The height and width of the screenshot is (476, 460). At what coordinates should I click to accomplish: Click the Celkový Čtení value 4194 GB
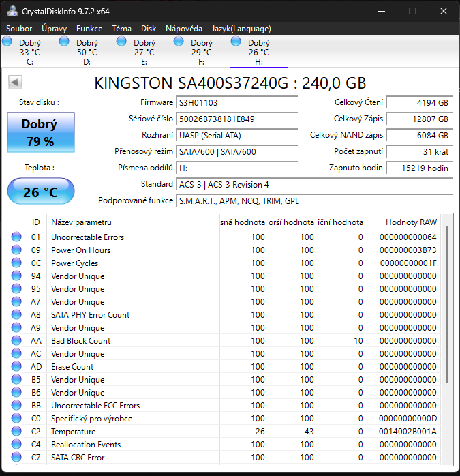pos(419,102)
